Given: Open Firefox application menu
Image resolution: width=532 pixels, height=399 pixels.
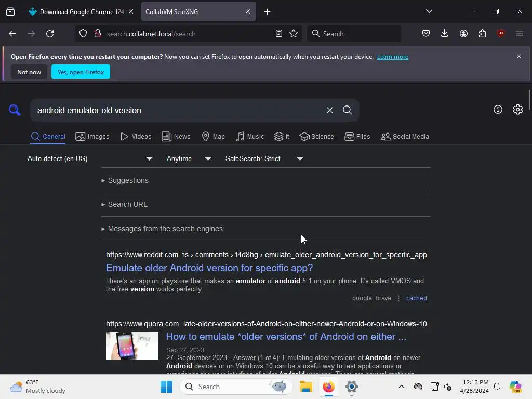Looking at the screenshot, I should (520, 33).
